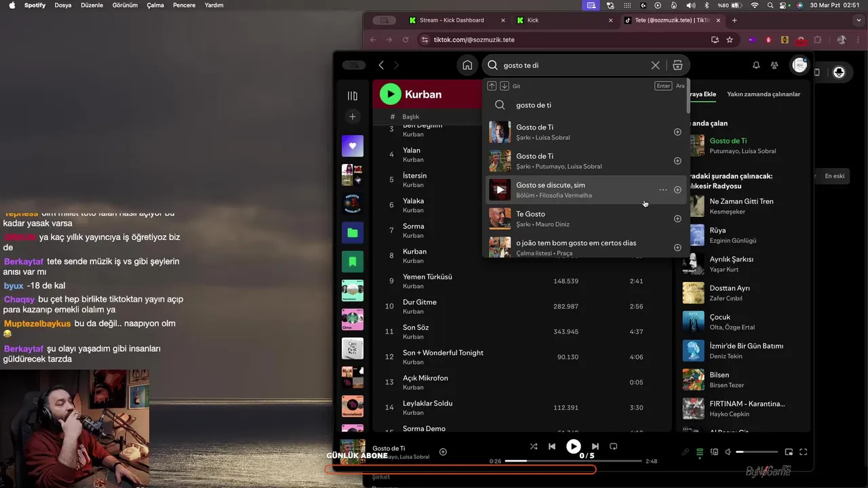Select the 'gosto de ti' search suggestion
The height and width of the screenshot is (488, 868).
pyautogui.click(x=587, y=105)
